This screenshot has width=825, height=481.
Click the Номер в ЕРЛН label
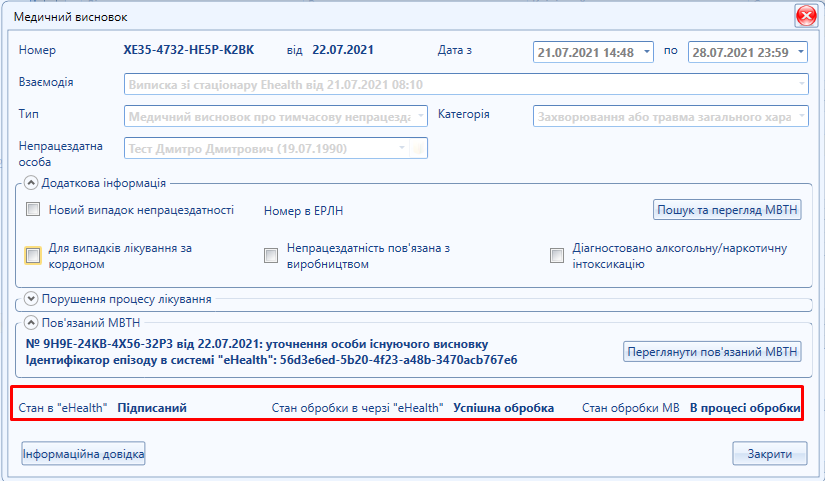tap(304, 211)
